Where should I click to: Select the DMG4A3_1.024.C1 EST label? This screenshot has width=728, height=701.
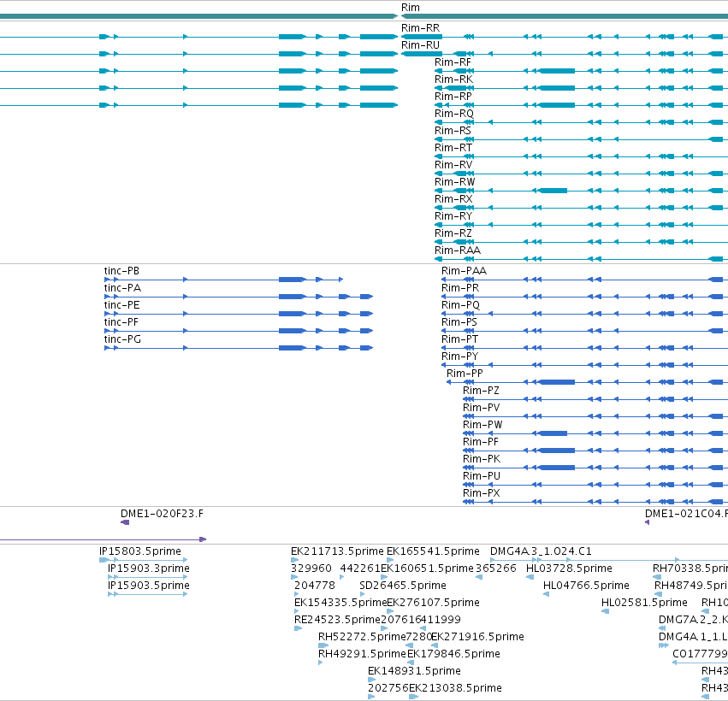(x=541, y=551)
